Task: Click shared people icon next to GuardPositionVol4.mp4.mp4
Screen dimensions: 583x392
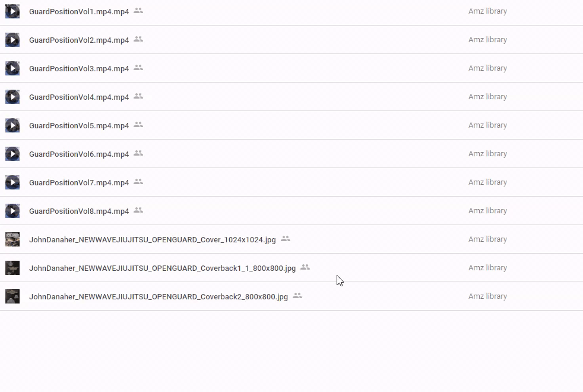Action: click(x=138, y=96)
